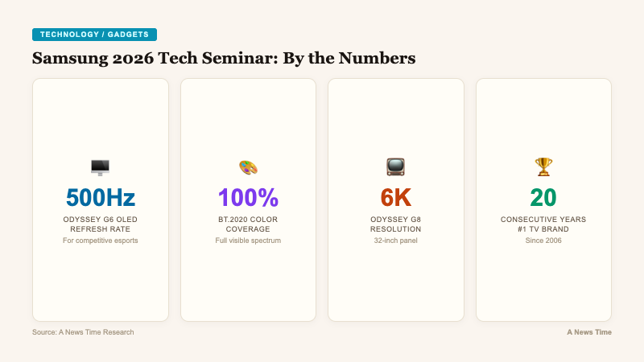
Task: Select the Consecutive Years #1 TV Brand label
Action: point(543,224)
